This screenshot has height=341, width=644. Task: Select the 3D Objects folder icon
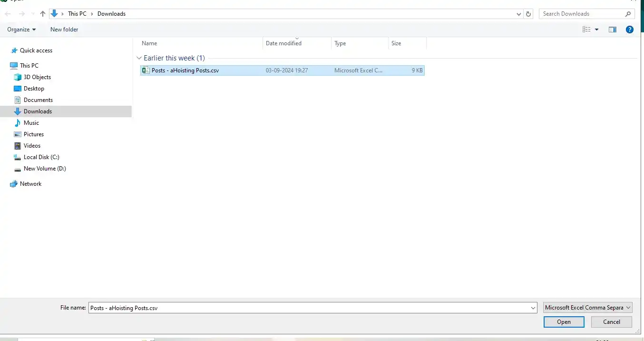click(x=18, y=77)
